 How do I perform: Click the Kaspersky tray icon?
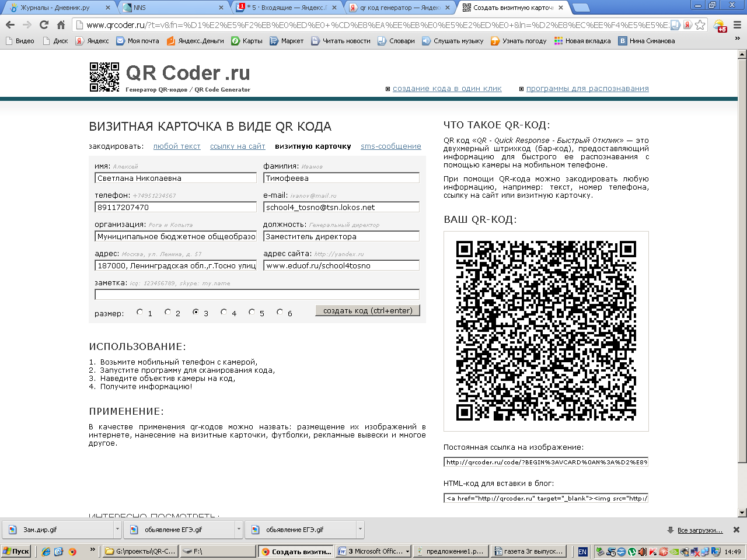click(653, 551)
